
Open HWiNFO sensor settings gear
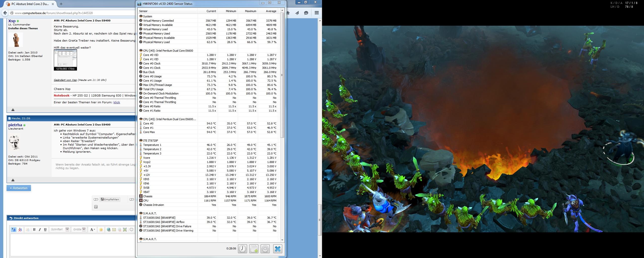coord(265,249)
